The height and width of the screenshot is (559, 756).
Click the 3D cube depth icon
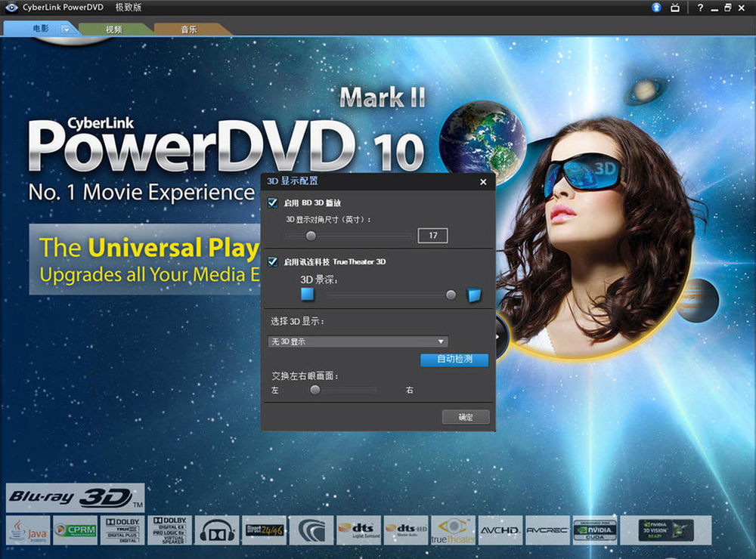click(474, 295)
